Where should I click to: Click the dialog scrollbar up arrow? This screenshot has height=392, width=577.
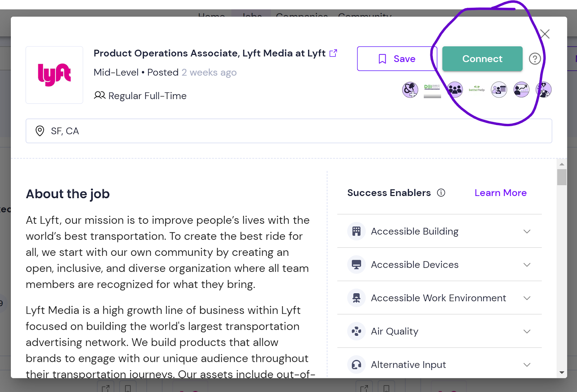561,164
